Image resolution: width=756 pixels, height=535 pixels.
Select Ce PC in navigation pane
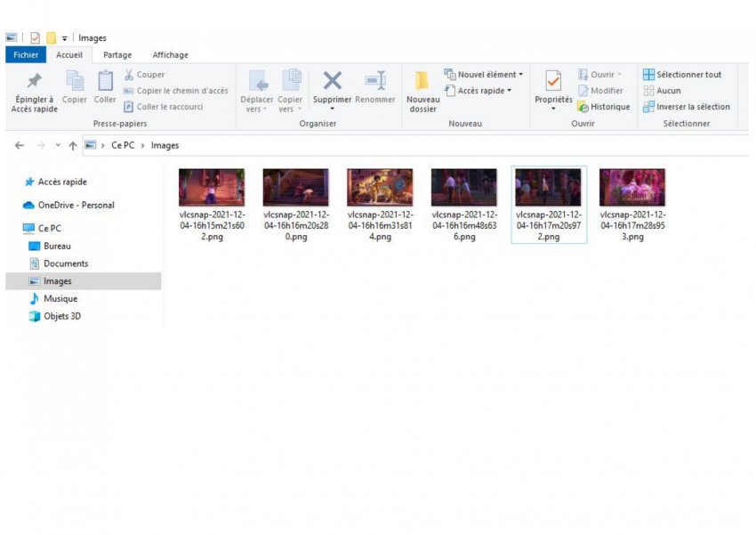[43, 228]
